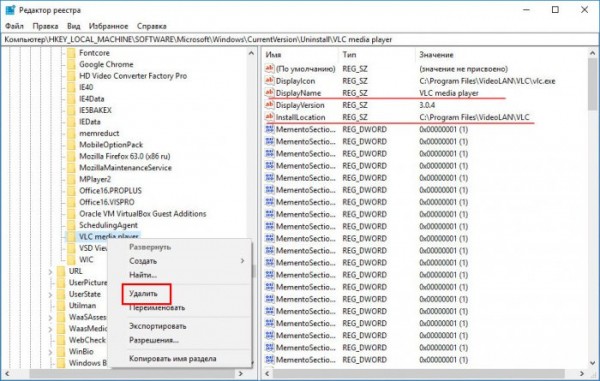Select the IE5BAKEX folder icon
600x381 pixels.
[71, 110]
